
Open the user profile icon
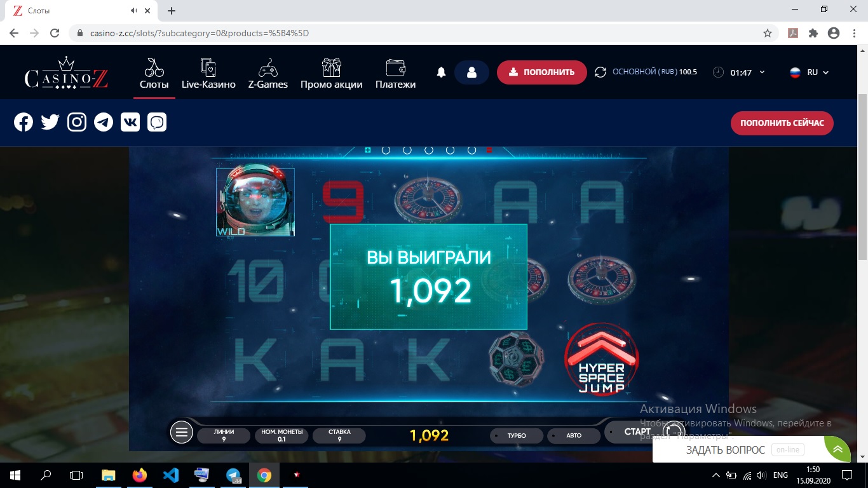pos(471,72)
